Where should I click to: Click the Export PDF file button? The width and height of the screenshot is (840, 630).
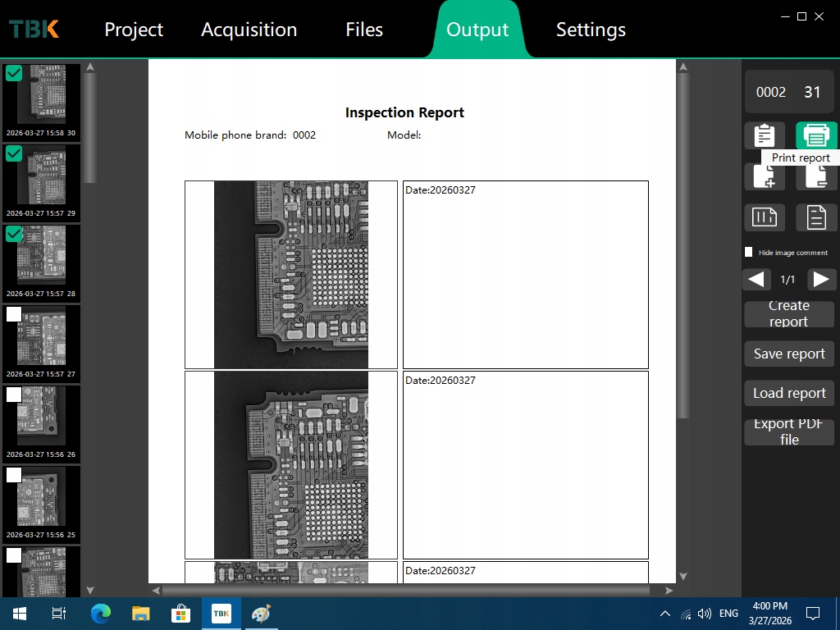pos(789,431)
